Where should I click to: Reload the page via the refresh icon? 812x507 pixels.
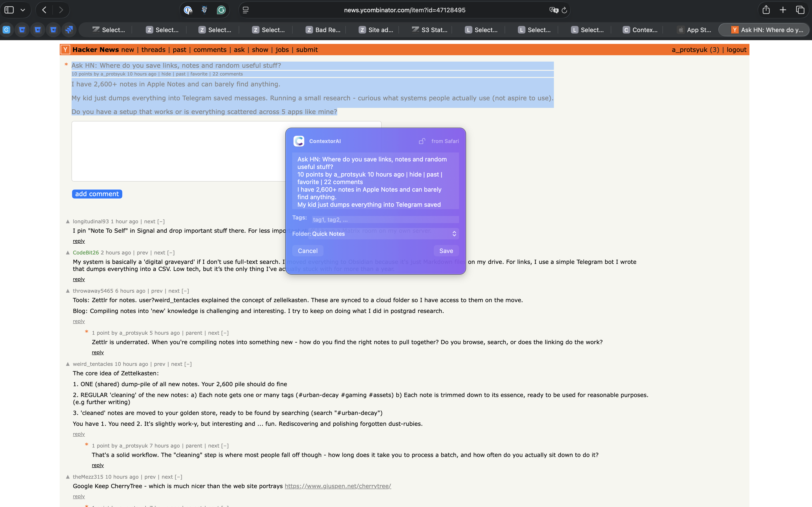click(564, 10)
